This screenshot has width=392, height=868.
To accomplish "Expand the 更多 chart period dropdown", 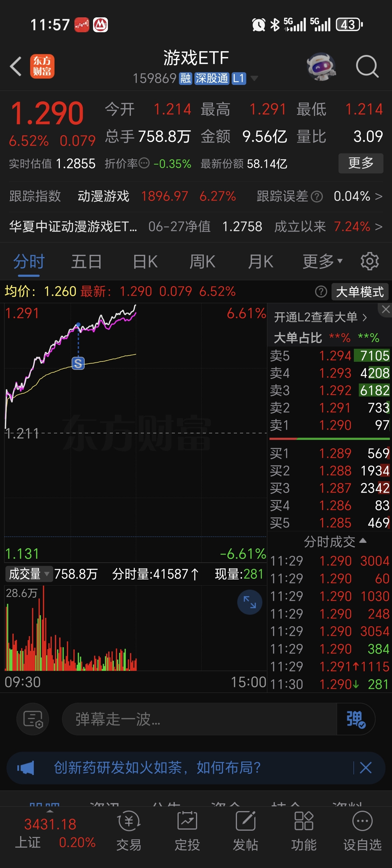I will pos(322,261).
